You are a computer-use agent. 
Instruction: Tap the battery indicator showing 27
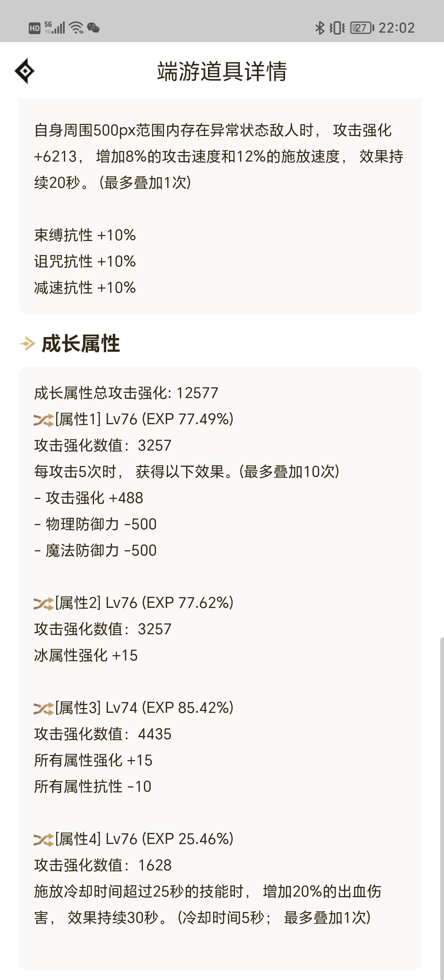[362, 28]
